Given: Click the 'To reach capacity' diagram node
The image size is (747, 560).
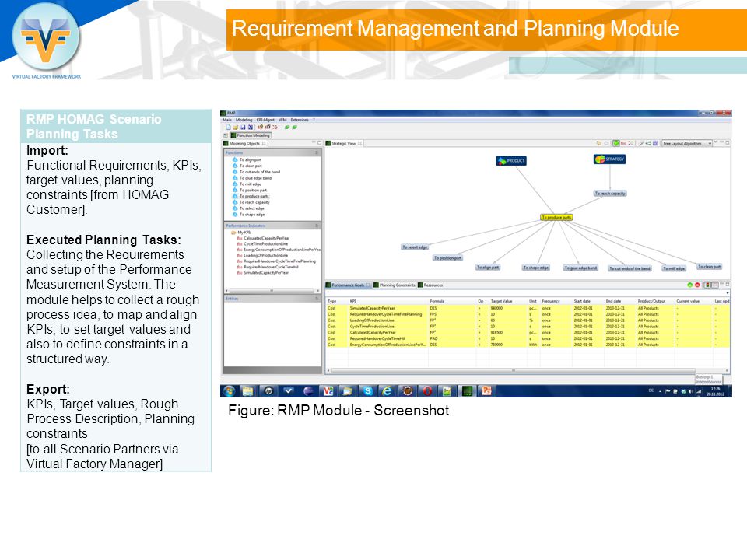Looking at the screenshot, I should (610, 194).
